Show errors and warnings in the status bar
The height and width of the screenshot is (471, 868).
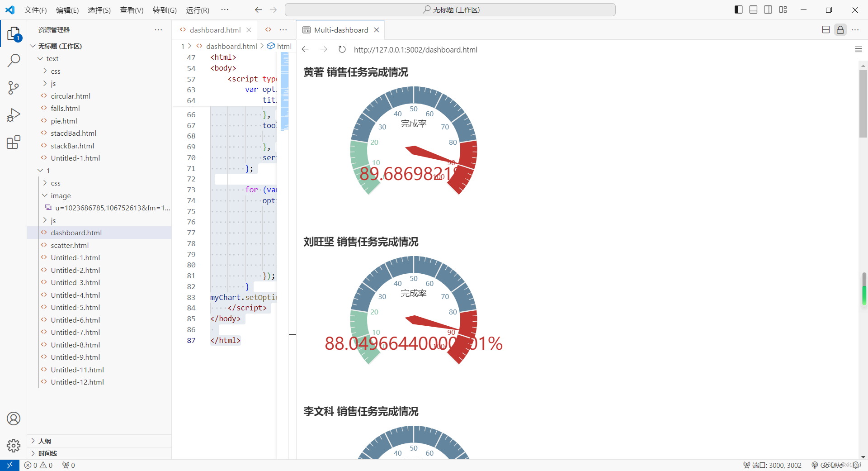pyautogui.click(x=38, y=465)
